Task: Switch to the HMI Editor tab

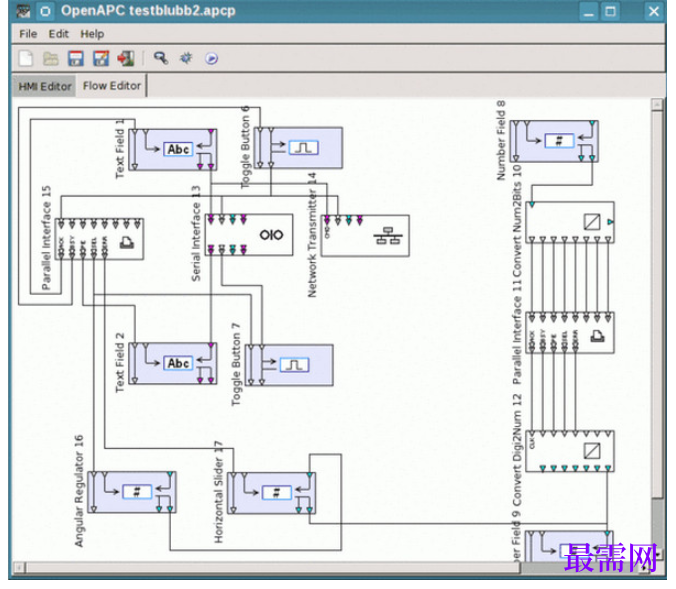Action: 45,86
